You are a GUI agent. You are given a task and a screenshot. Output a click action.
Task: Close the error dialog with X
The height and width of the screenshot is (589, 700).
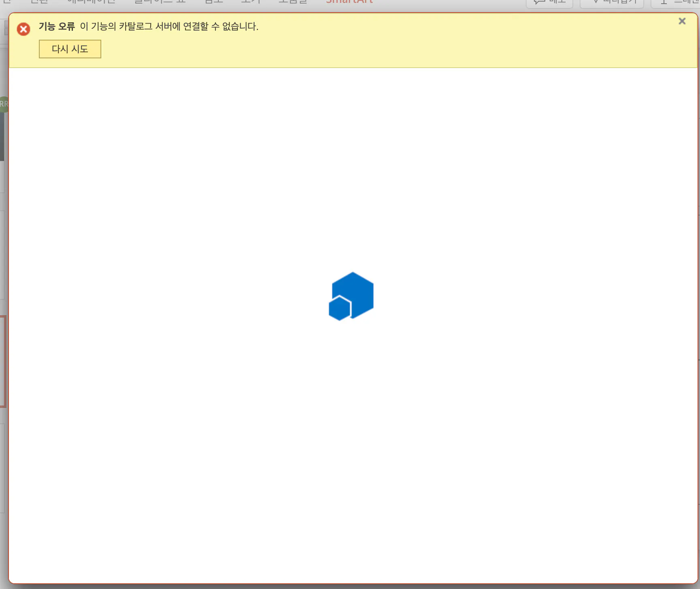682,21
